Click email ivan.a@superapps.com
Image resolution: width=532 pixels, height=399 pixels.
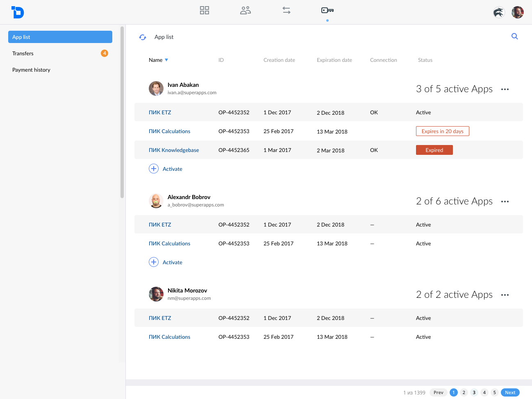(192, 93)
